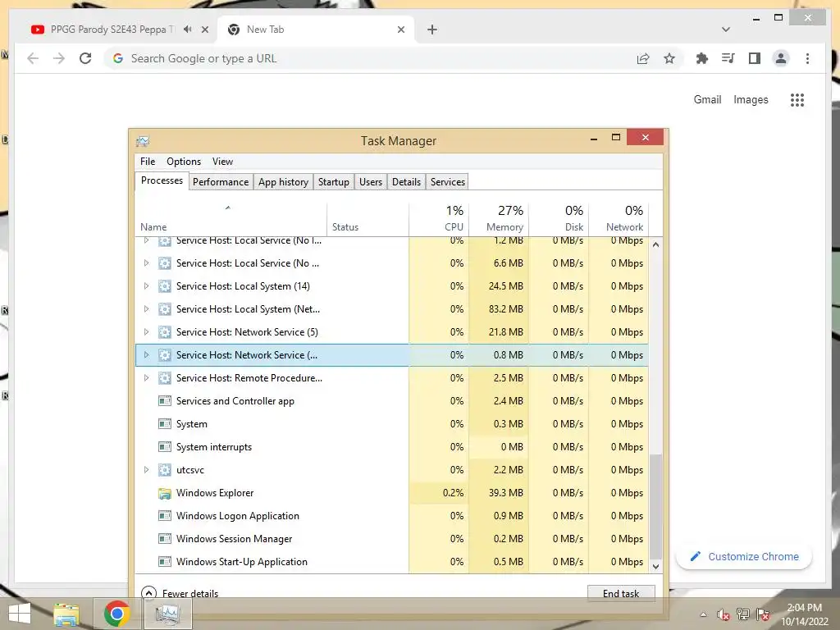Viewport: 840px width, 630px height.
Task: Open the muted volume tray icon
Action: click(x=724, y=614)
